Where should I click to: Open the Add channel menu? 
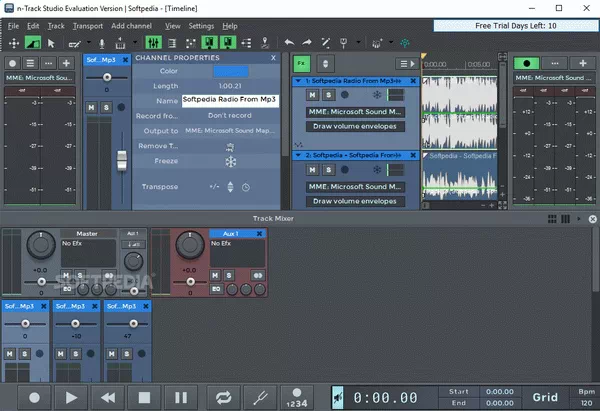click(132, 25)
